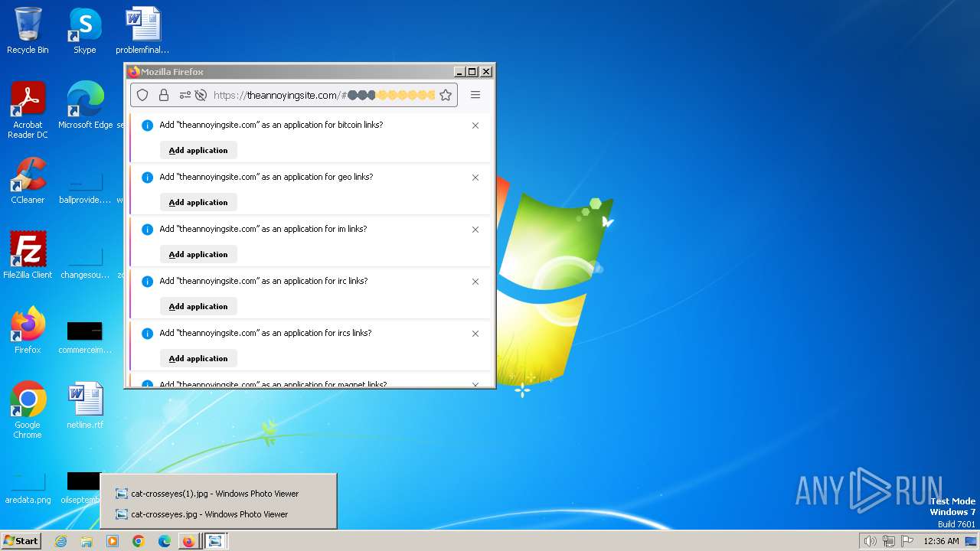Open Action Center flag in system tray

(x=908, y=541)
